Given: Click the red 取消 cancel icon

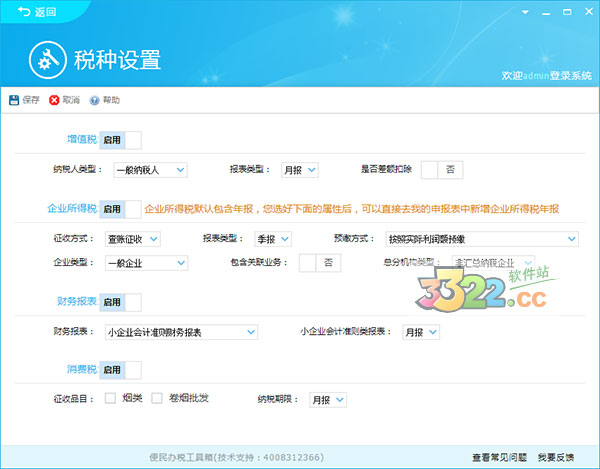Looking at the screenshot, I should tap(54, 100).
